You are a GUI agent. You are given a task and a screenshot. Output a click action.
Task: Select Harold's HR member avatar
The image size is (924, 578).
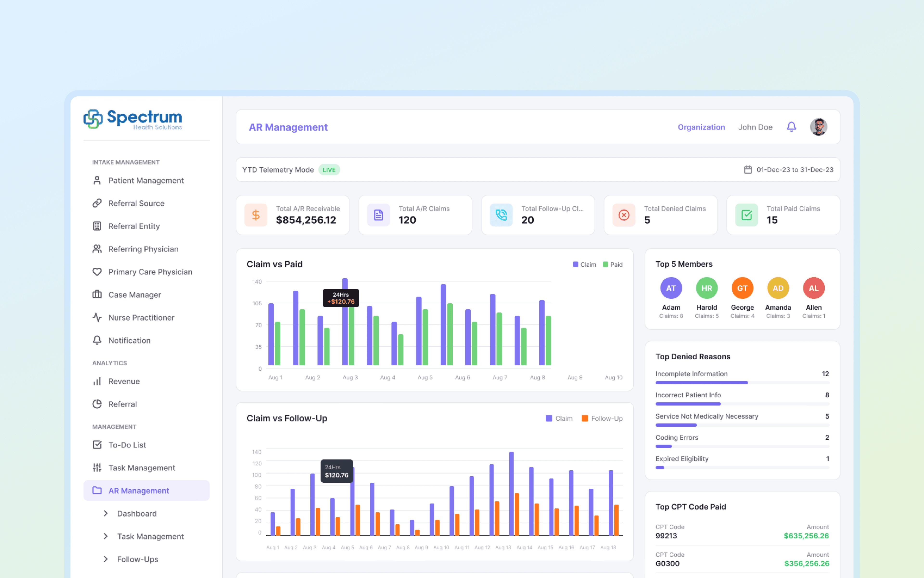pyautogui.click(x=706, y=288)
